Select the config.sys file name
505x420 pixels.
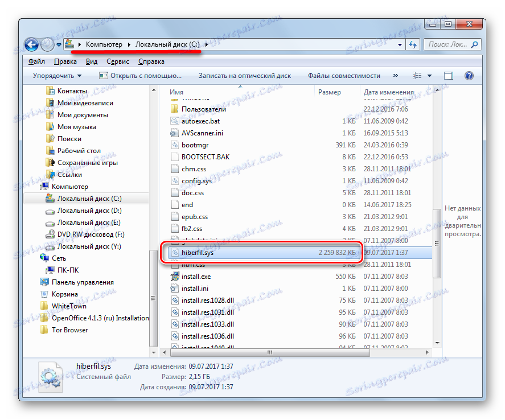196,181
